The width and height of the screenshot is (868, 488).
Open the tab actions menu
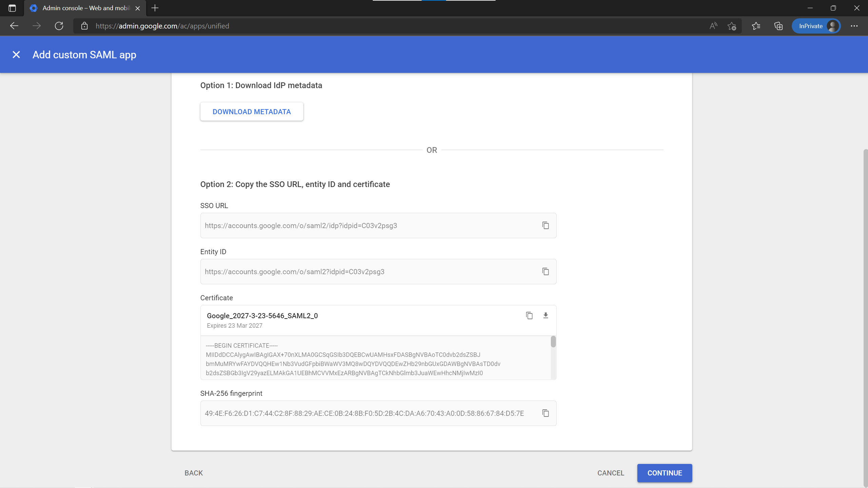click(x=12, y=8)
